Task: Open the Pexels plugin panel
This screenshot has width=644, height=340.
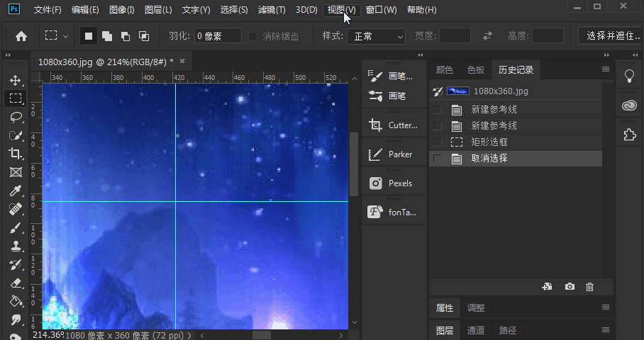Action: pos(394,183)
